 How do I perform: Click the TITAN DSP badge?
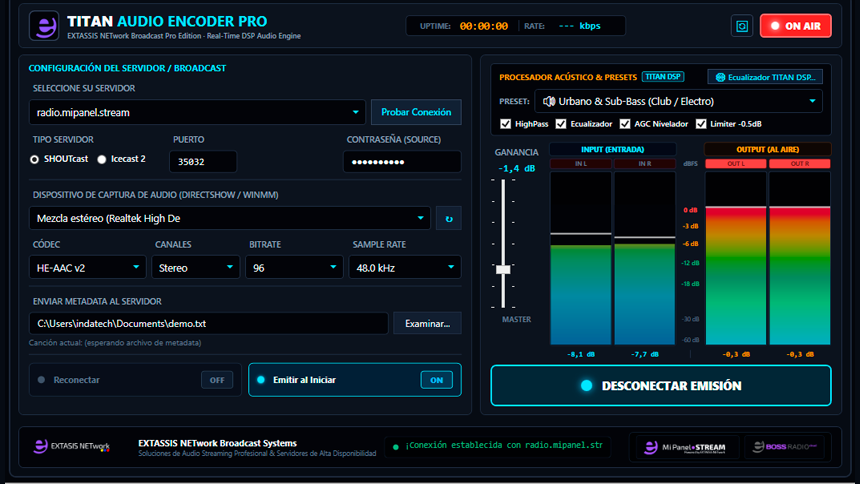(663, 77)
